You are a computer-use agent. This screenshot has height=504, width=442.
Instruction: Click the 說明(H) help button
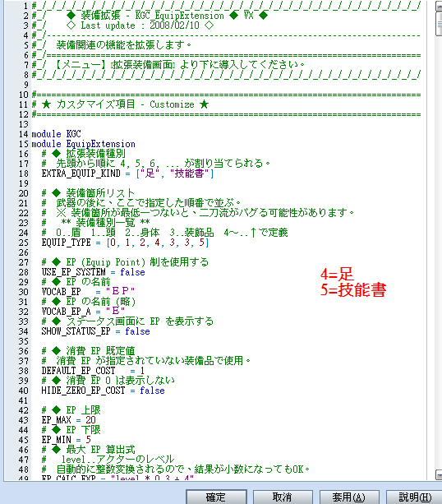[414, 497]
